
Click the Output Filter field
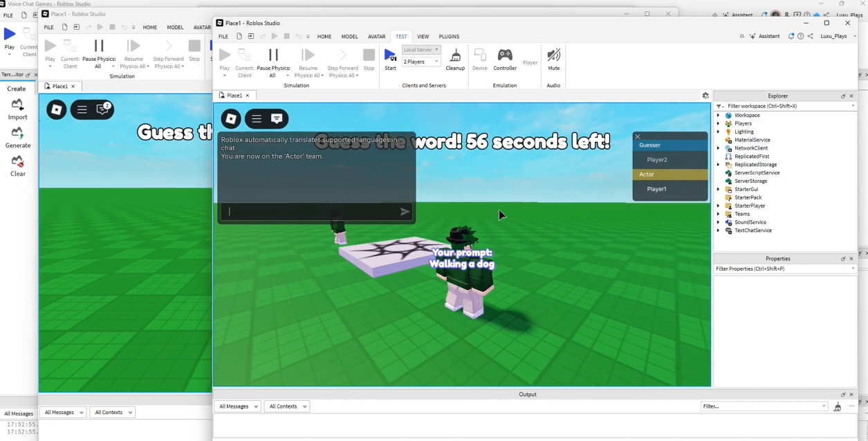764,406
